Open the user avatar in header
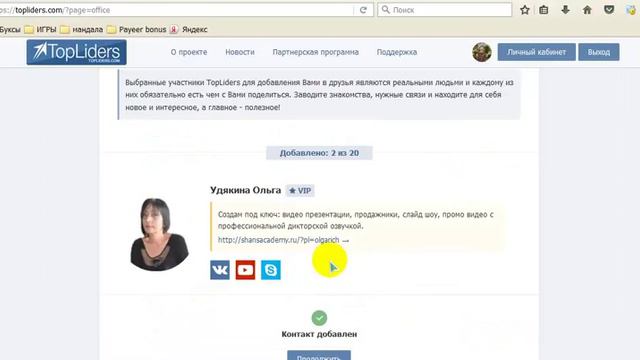Screen dimensions: 640x360 pyautogui.click(x=482, y=52)
